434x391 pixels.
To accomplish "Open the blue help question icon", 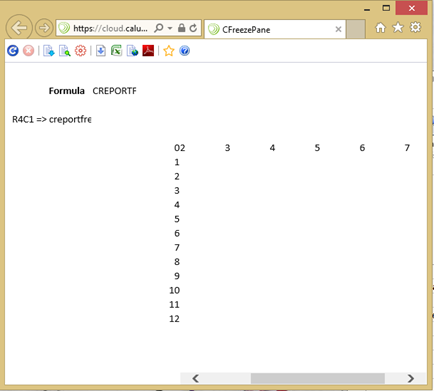I will tap(184, 51).
